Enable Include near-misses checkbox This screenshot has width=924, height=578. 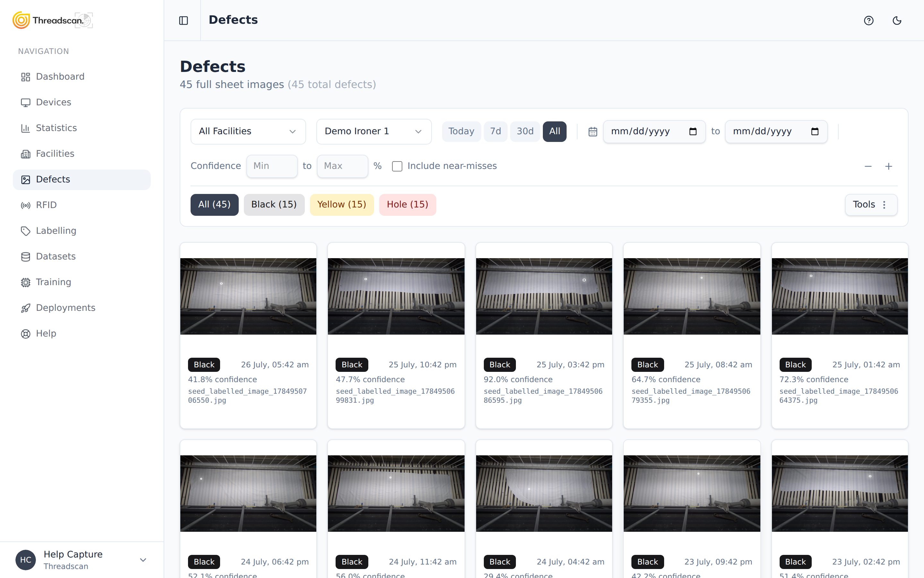pyautogui.click(x=397, y=166)
